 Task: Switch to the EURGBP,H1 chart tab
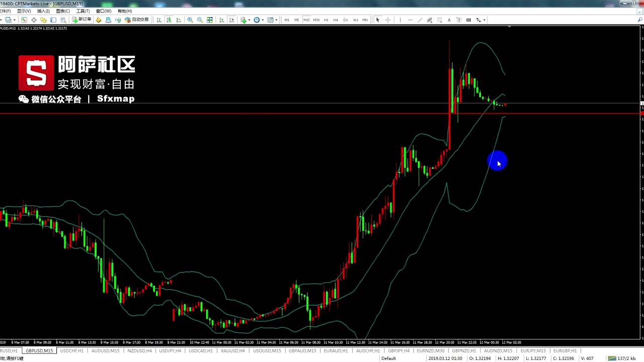tap(565, 350)
